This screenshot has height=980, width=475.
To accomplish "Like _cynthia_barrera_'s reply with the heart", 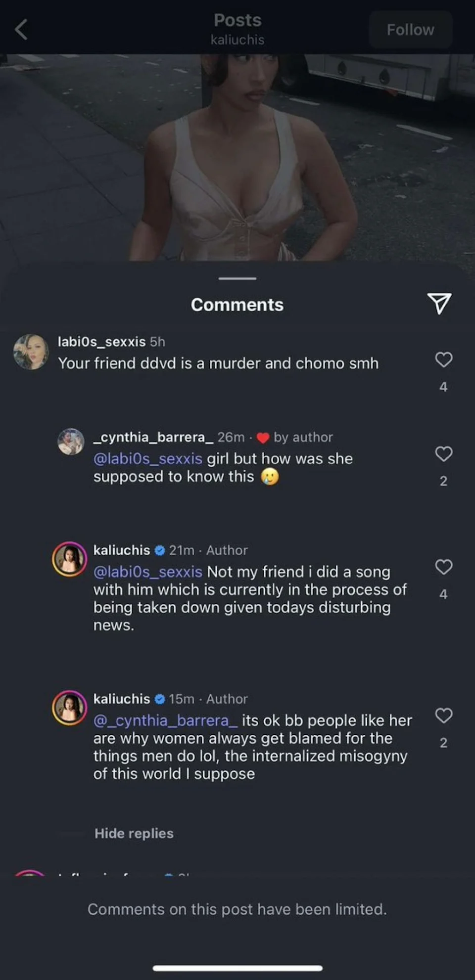I will (443, 453).
